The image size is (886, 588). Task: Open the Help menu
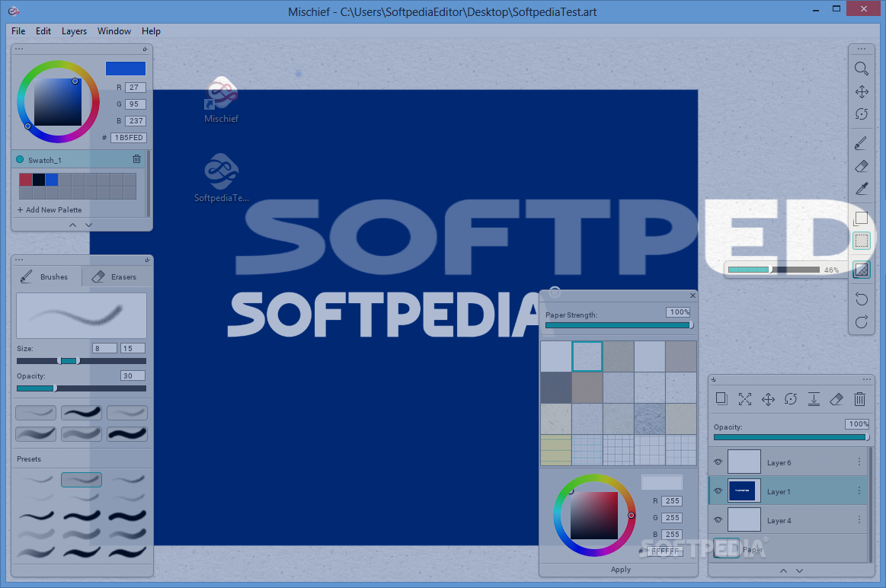click(151, 31)
